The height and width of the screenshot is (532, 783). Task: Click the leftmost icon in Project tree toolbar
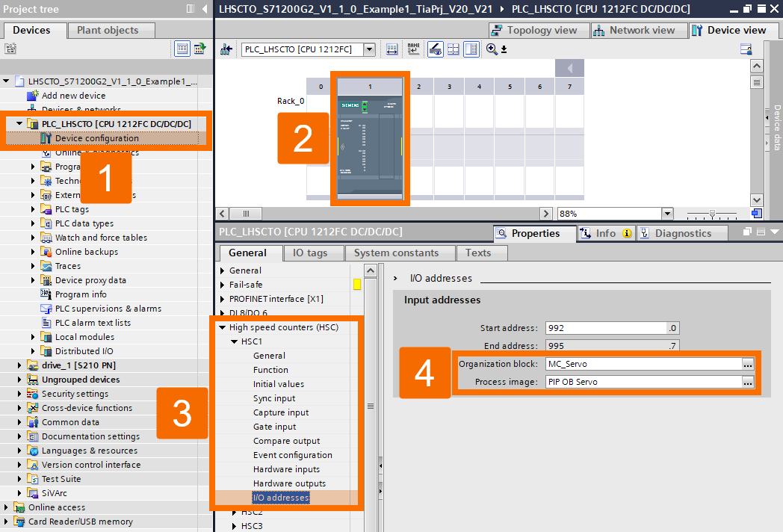[x=10, y=49]
